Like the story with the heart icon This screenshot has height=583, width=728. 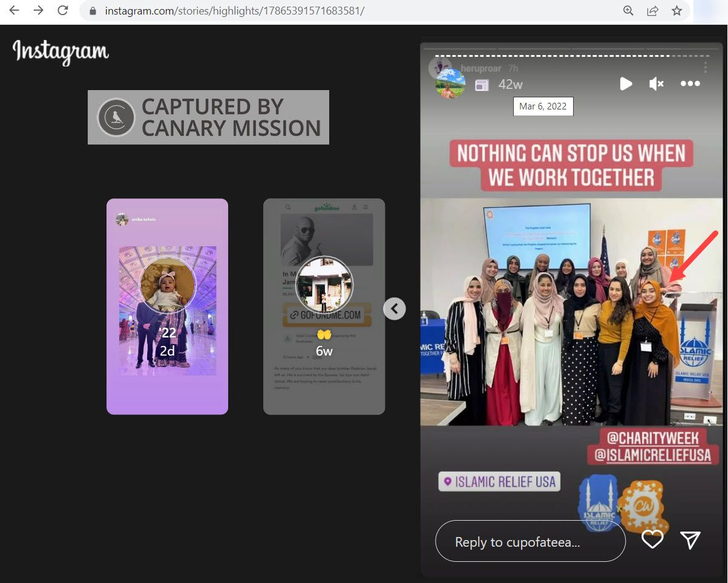tap(652, 539)
